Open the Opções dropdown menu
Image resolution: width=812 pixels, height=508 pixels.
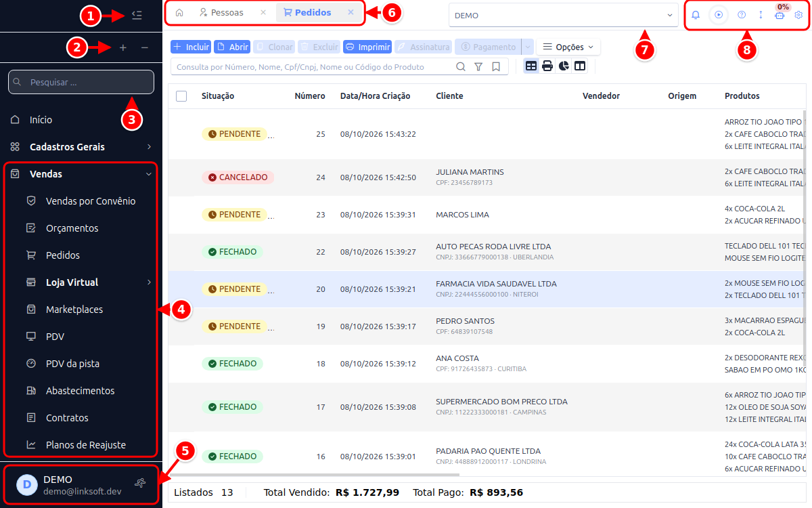[568, 47]
